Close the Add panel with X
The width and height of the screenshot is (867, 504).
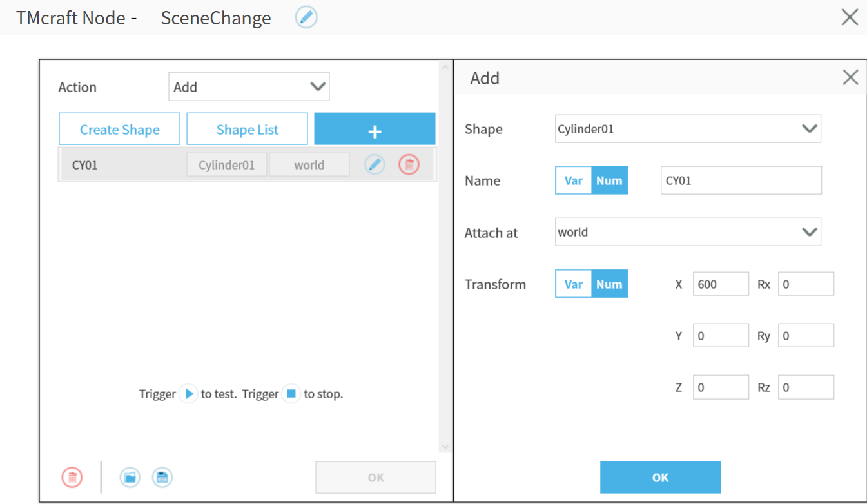pos(850,78)
